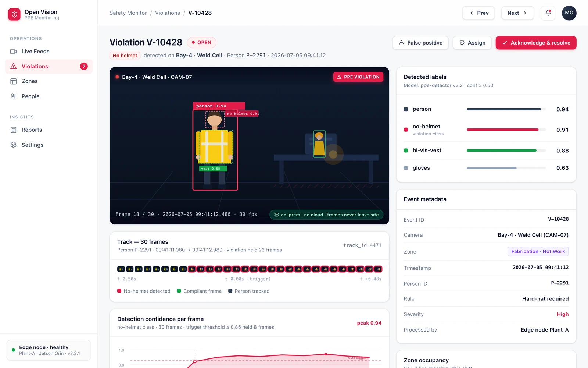The image size is (588, 368).
Task: Click the trigger point on the confidence chart
Action: [x=195, y=361]
